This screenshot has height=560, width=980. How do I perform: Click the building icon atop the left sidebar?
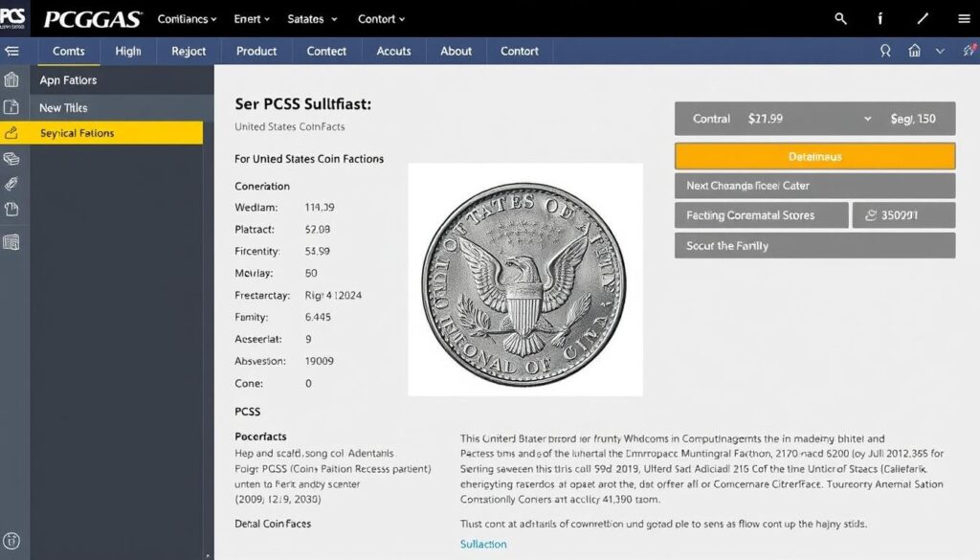coord(12,80)
